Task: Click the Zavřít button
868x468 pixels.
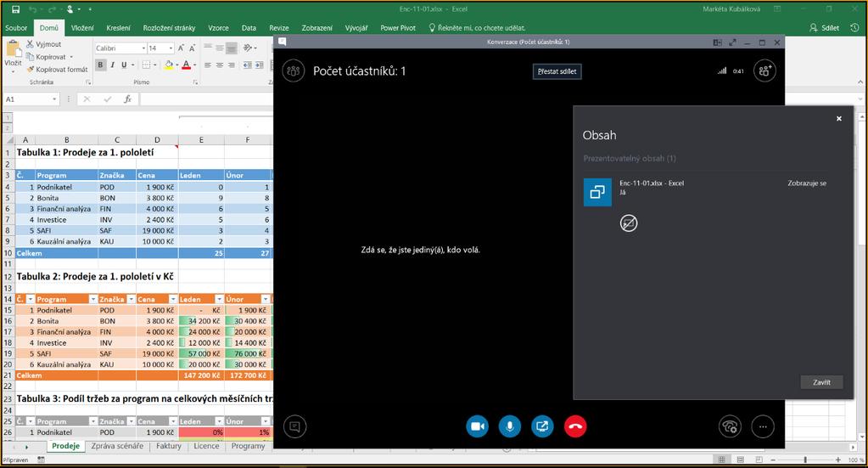Action: (821, 382)
